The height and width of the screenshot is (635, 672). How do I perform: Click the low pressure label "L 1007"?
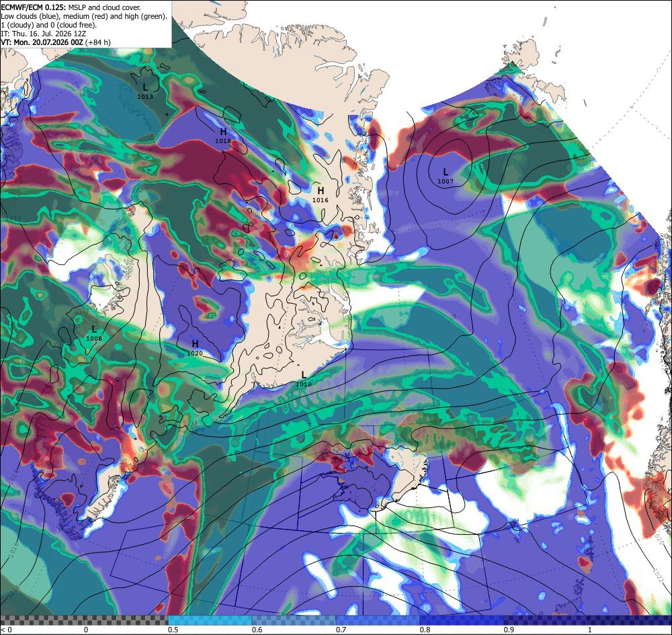click(x=446, y=176)
